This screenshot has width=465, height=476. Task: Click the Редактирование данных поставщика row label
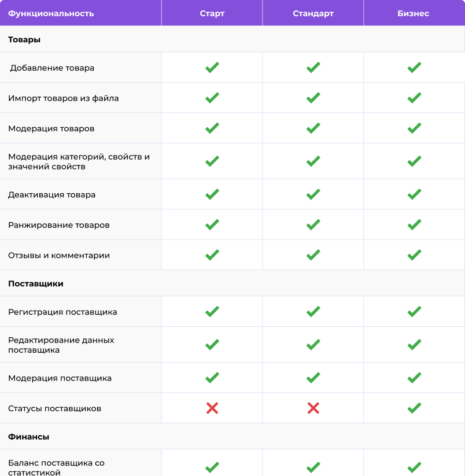point(61,345)
